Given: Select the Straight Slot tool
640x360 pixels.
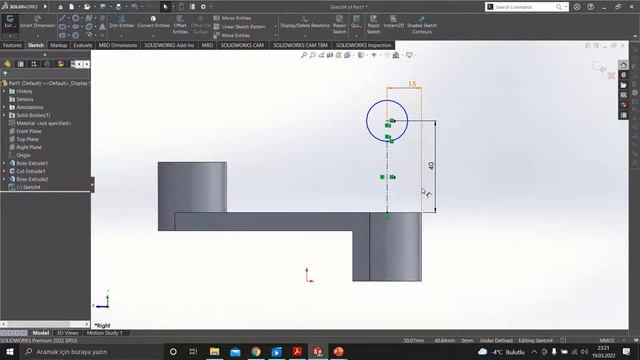Looking at the screenshot, I should coord(62,36).
